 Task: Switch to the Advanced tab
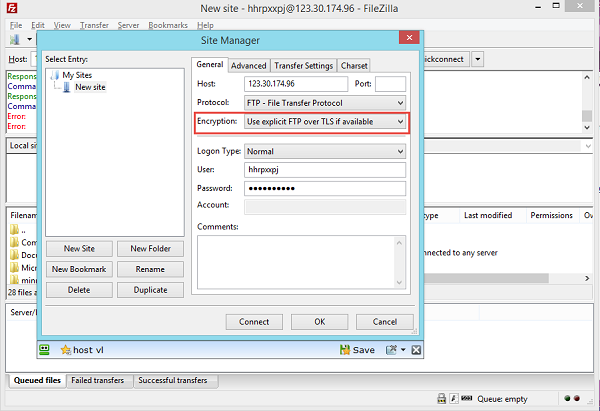point(248,66)
